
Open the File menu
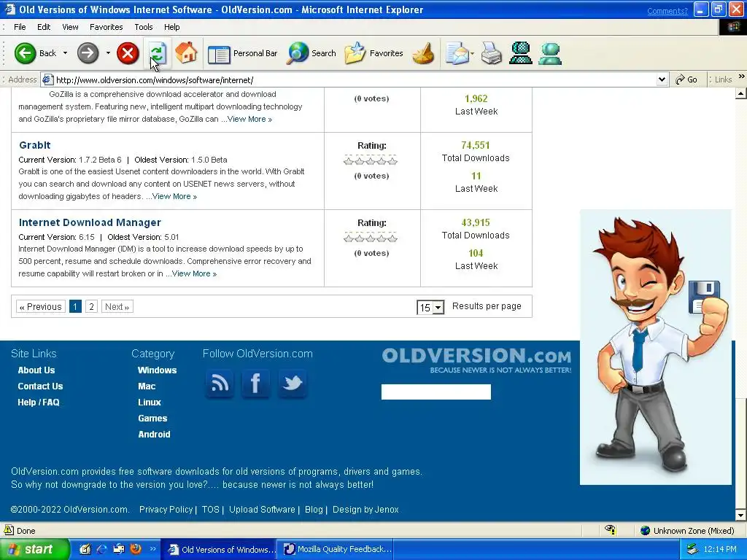click(x=20, y=27)
